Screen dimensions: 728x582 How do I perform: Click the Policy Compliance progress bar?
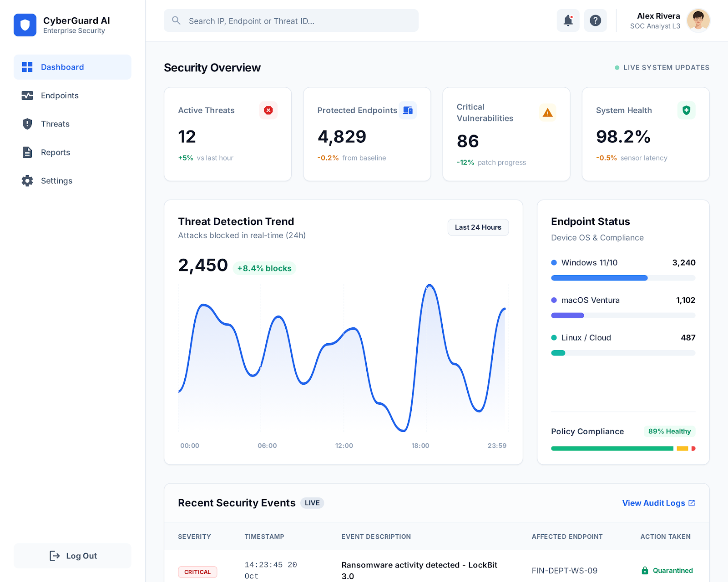[x=623, y=448]
